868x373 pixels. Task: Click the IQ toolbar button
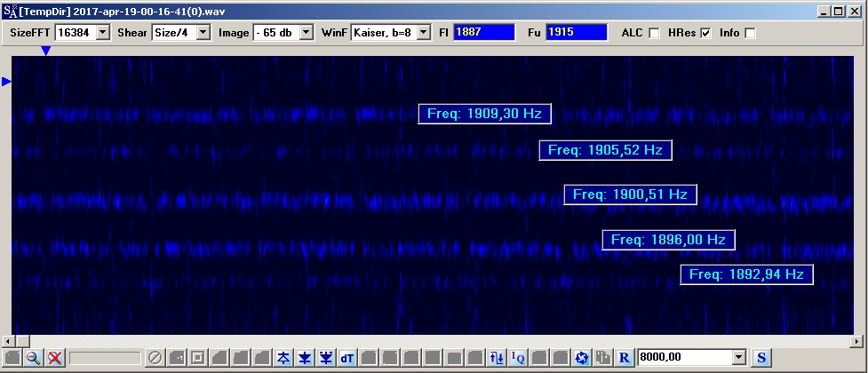(518, 358)
